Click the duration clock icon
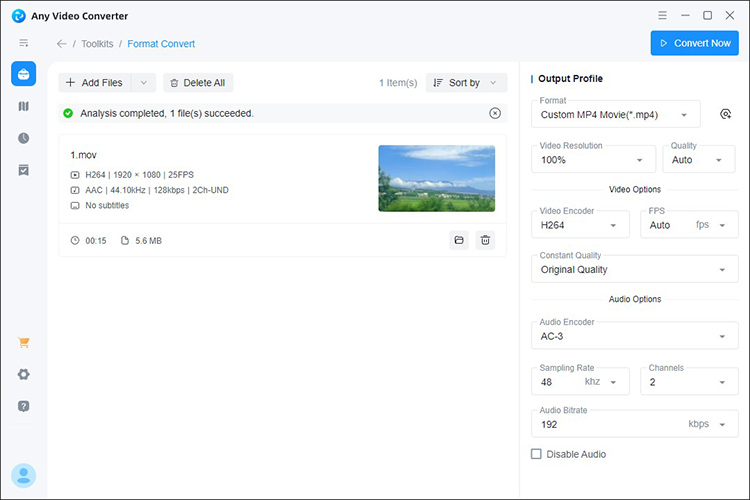The image size is (750, 500). click(75, 241)
